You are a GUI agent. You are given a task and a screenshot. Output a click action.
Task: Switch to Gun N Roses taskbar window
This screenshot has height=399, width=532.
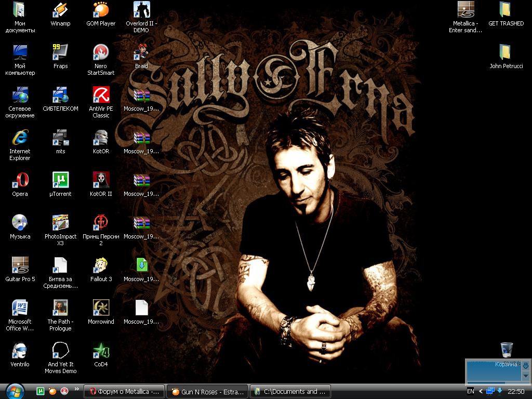207,392
